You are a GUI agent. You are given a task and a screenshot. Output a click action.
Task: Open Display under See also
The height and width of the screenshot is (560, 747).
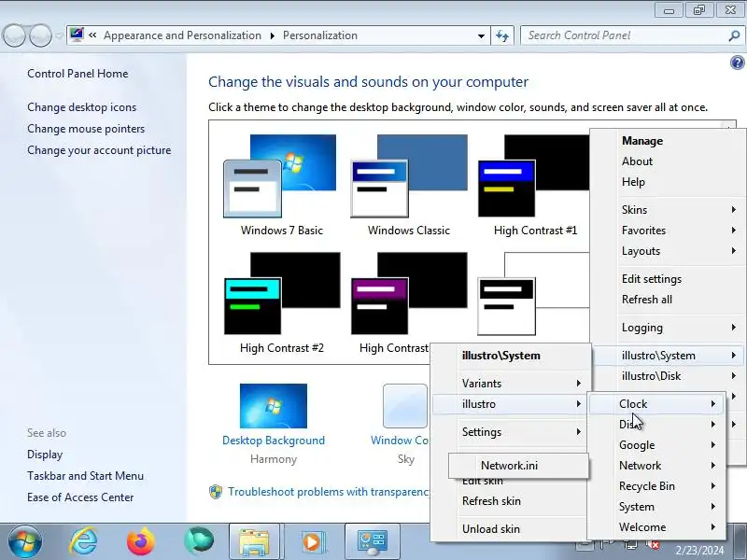(45, 455)
